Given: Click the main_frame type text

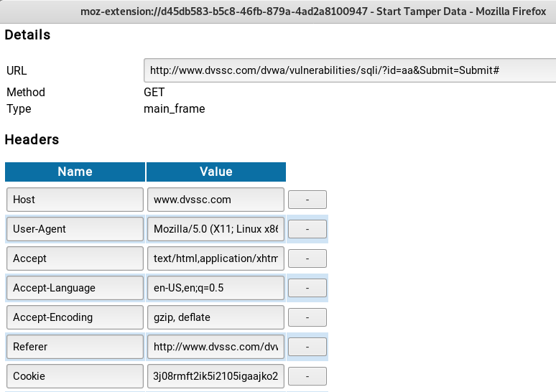Looking at the screenshot, I should click(x=174, y=109).
